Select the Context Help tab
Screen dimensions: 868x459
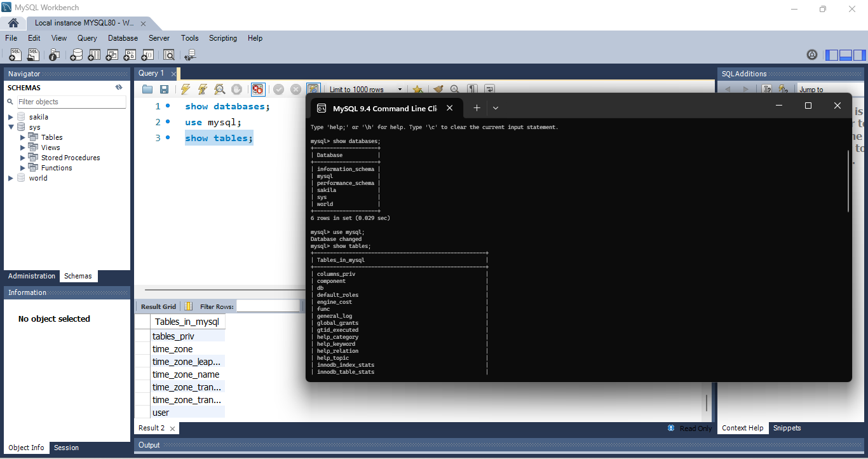coord(743,428)
